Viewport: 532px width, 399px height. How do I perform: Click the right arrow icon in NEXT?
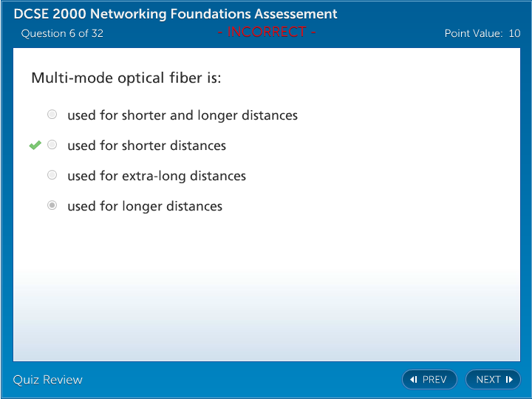tap(509, 380)
